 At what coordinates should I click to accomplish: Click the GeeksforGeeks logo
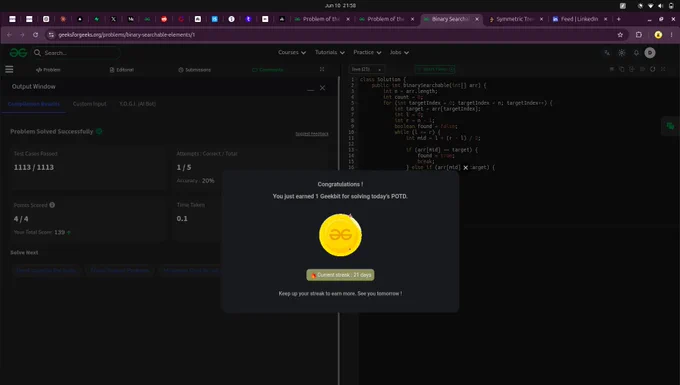pyautogui.click(x=18, y=52)
